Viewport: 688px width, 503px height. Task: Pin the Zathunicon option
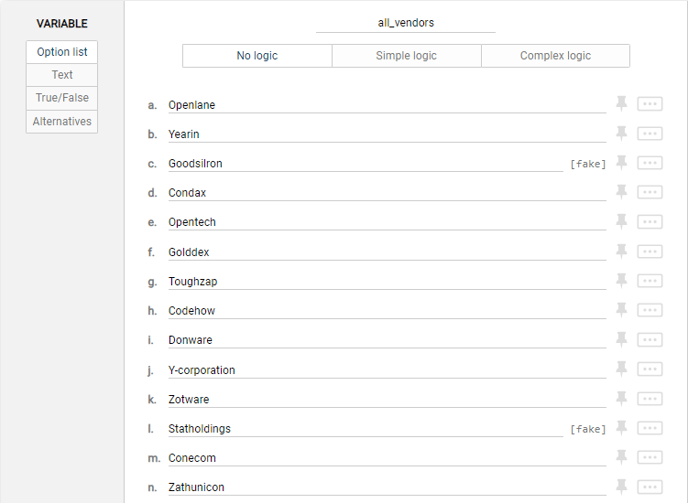(622, 487)
